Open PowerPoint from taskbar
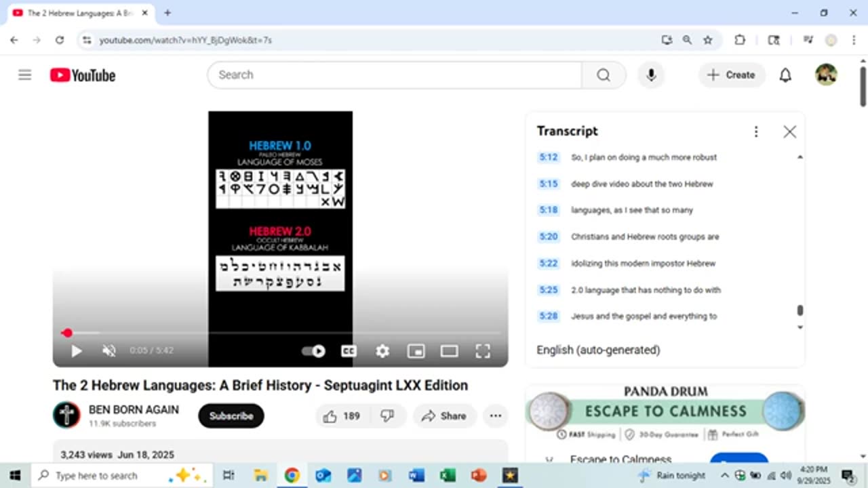Image resolution: width=868 pixels, height=488 pixels. coord(479,475)
